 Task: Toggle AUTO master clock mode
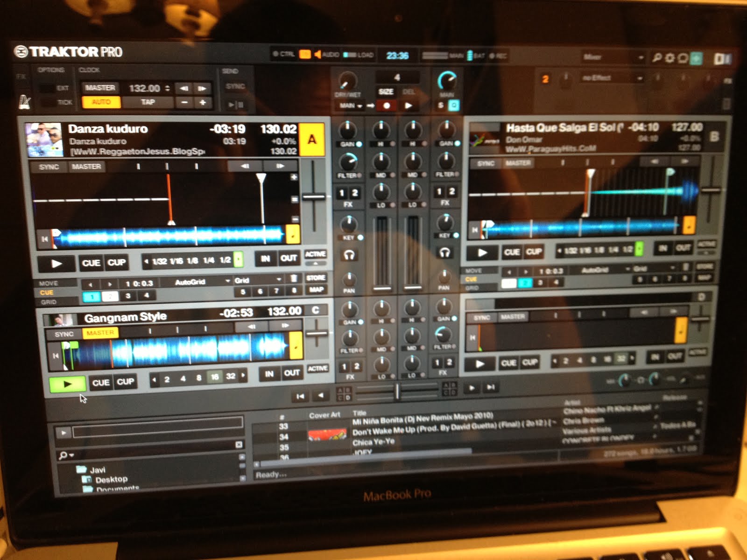tap(101, 102)
